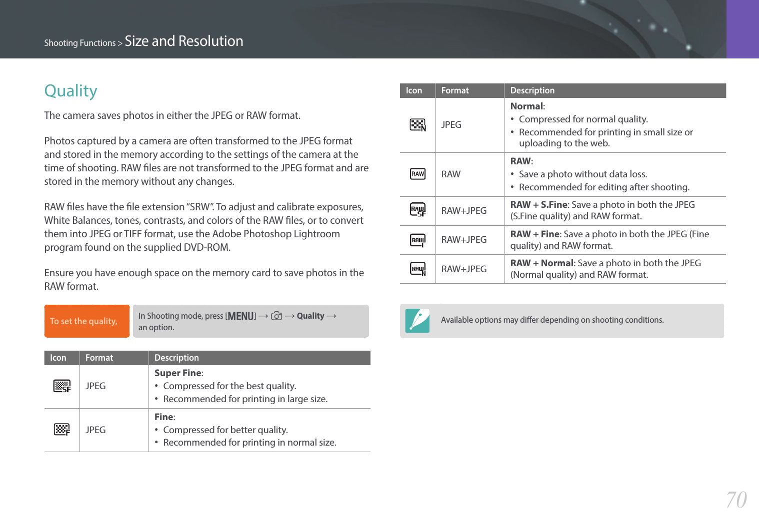The width and height of the screenshot is (759, 532).
Task: Click the 'Available options may differ' note text
Action: pyautogui.click(x=552, y=320)
